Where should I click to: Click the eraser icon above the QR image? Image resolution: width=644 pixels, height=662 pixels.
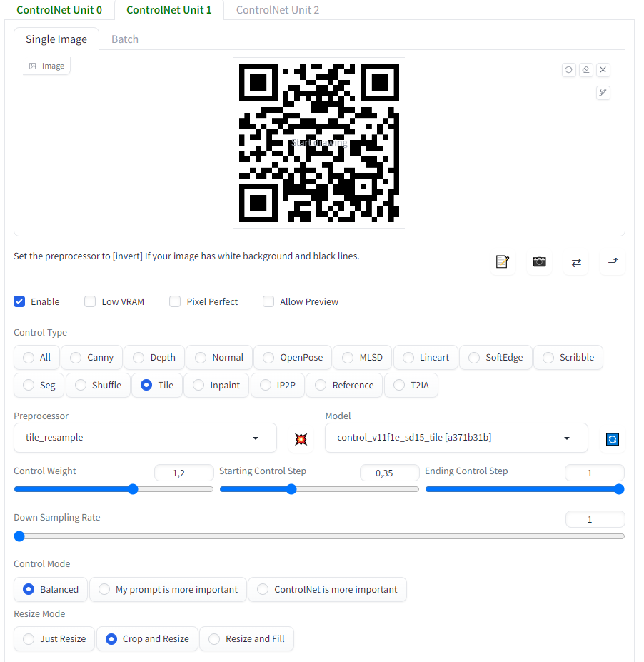point(585,70)
